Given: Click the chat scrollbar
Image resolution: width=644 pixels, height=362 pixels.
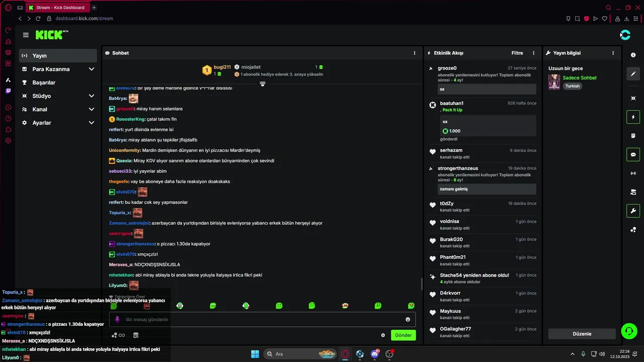Looking at the screenshot, I should pyautogui.click(x=422, y=284).
